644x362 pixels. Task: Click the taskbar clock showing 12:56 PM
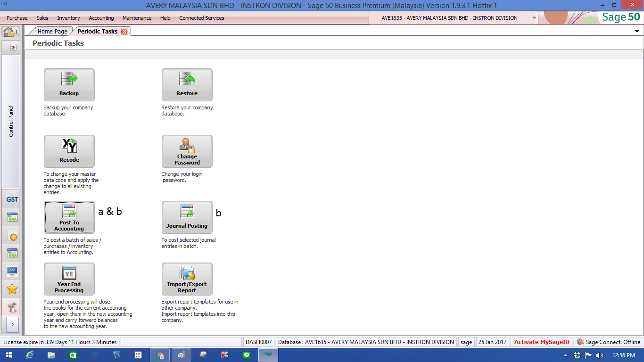pyautogui.click(x=624, y=355)
